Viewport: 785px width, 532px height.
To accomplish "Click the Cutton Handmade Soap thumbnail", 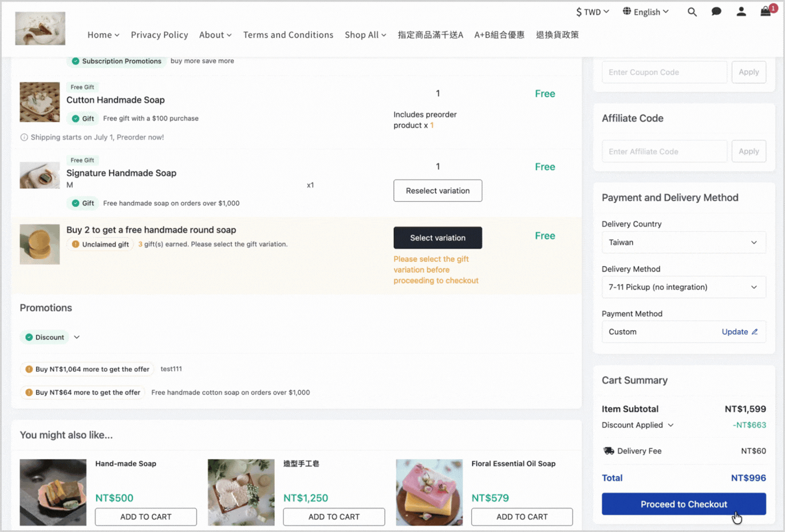I will (x=40, y=102).
